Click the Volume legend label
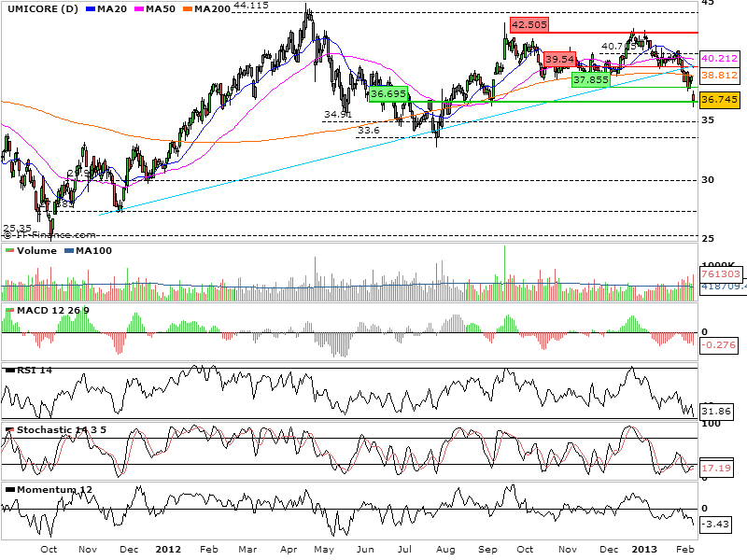The height and width of the screenshot is (560, 747). tap(36, 251)
